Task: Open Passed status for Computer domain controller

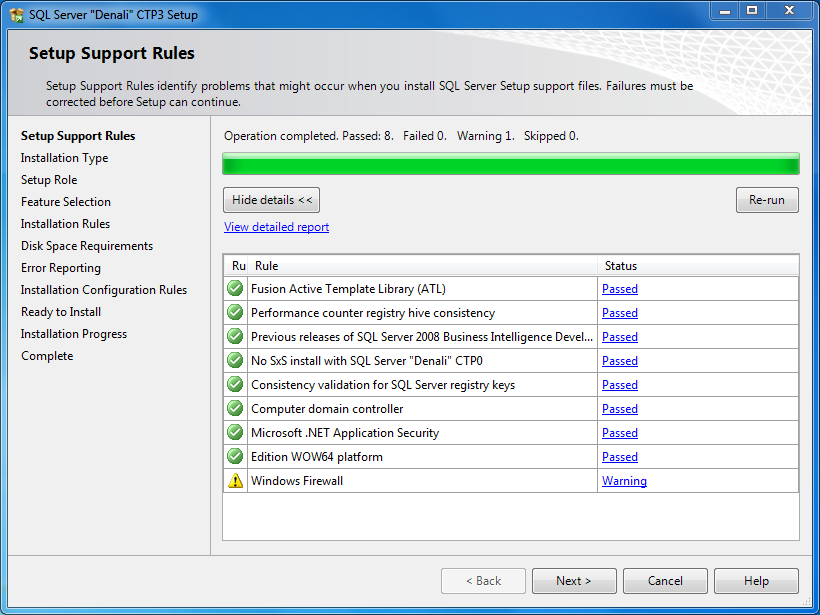Action: 620,409
